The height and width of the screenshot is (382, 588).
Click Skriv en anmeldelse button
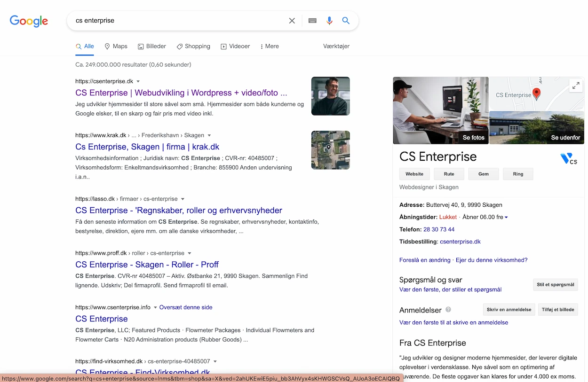pyautogui.click(x=509, y=310)
